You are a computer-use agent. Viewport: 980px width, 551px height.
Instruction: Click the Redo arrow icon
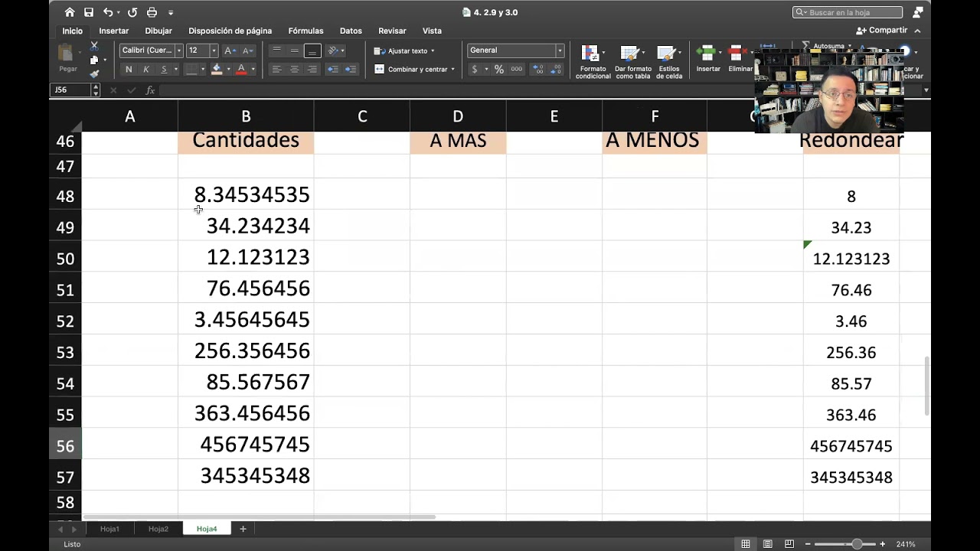click(132, 12)
